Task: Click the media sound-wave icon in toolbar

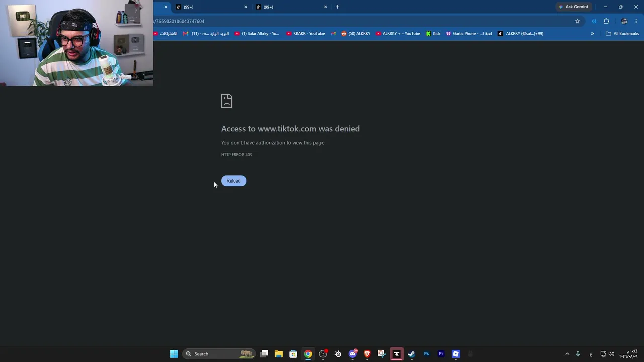Action: (x=594, y=21)
